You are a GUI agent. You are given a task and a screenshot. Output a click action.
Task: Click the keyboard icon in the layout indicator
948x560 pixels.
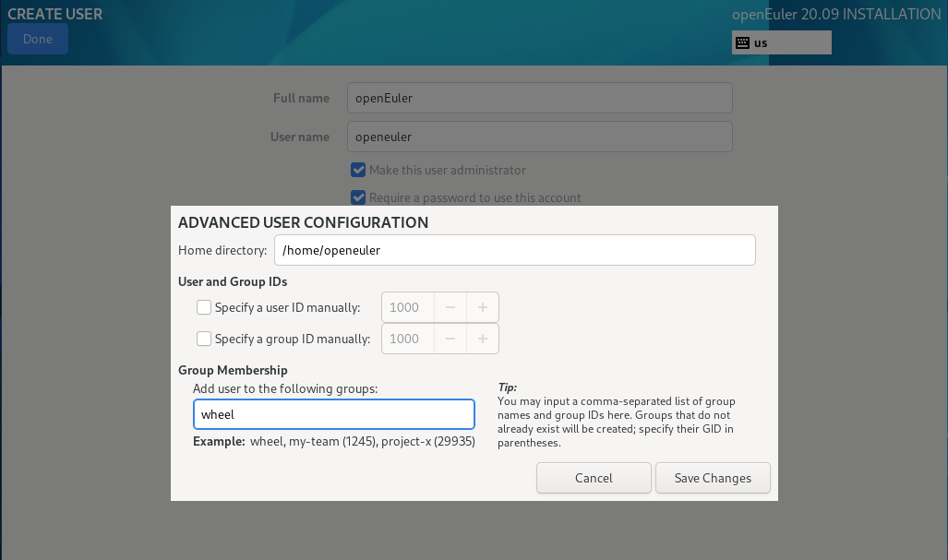pos(742,42)
